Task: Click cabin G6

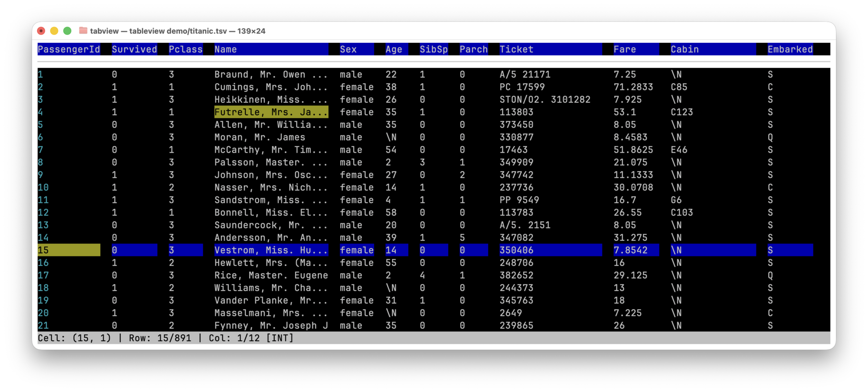Action: tap(676, 200)
